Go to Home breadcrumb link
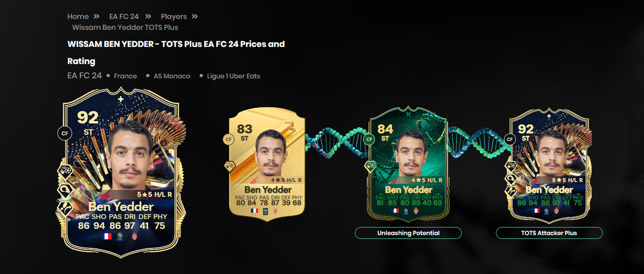This screenshot has width=644, height=274. click(78, 17)
